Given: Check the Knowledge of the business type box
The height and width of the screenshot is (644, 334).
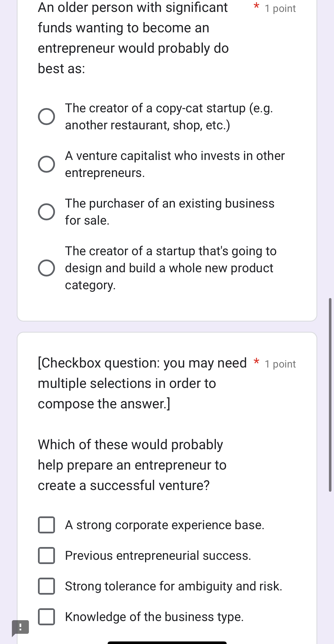Looking at the screenshot, I should pyautogui.click(x=46, y=617).
